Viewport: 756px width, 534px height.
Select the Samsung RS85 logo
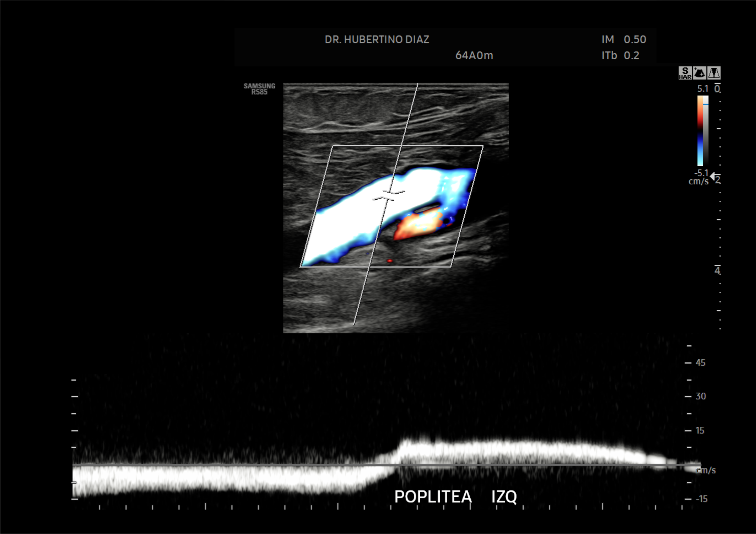coord(260,88)
